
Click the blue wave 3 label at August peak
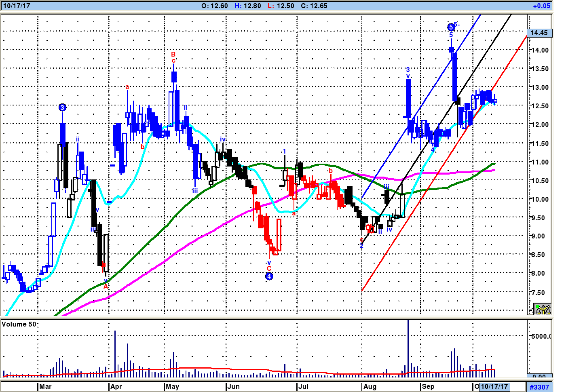(408, 70)
